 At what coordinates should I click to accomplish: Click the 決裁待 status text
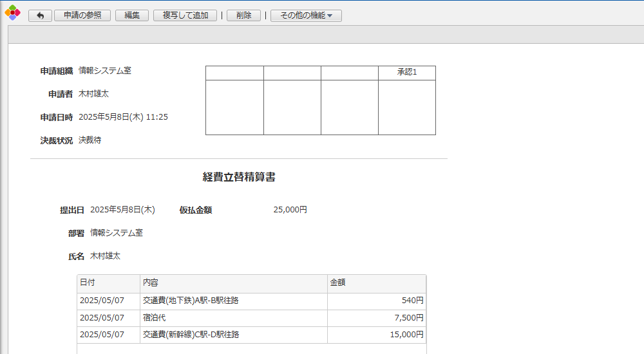90,140
